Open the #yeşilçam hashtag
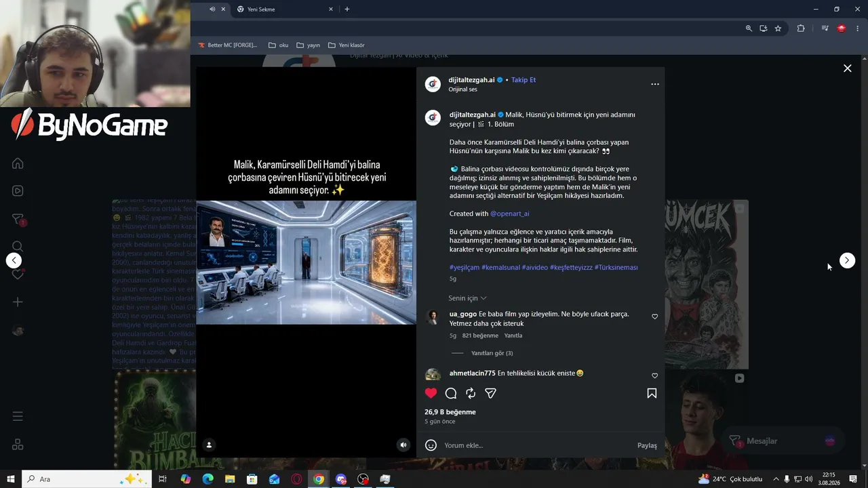Screen dimensions: 868x488 click(465, 267)
